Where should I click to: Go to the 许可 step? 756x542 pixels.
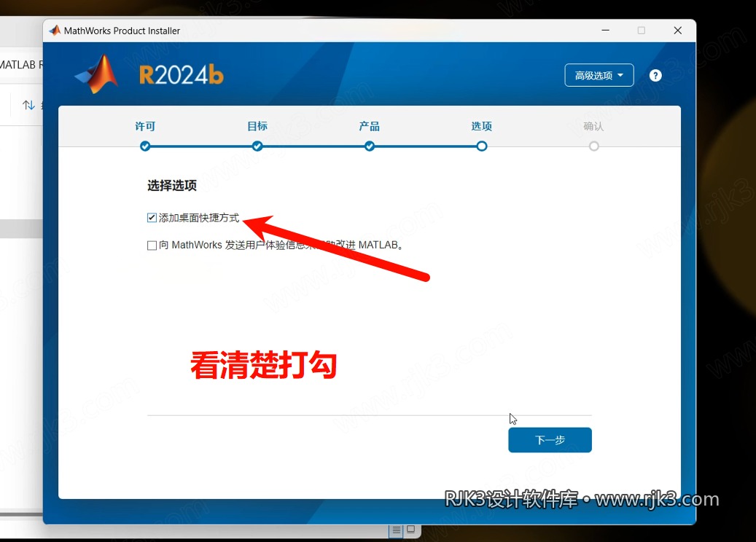[x=145, y=126]
